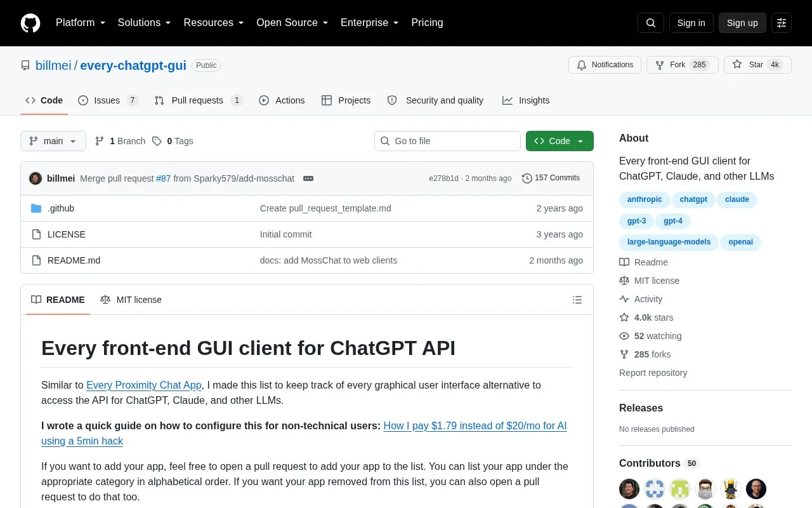Open the Actions tab
Image resolution: width=812 pixels, height=508 pixels.
pos(282,100)
